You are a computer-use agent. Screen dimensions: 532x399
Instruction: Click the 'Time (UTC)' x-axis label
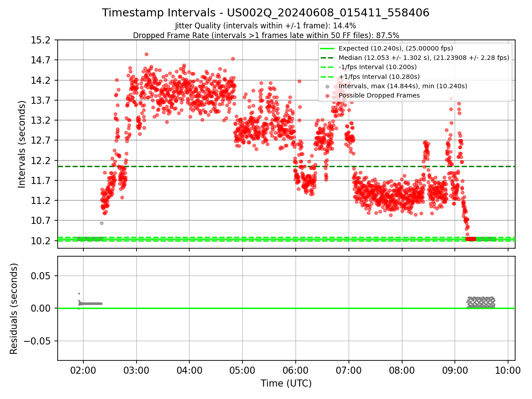coord(286,383)
